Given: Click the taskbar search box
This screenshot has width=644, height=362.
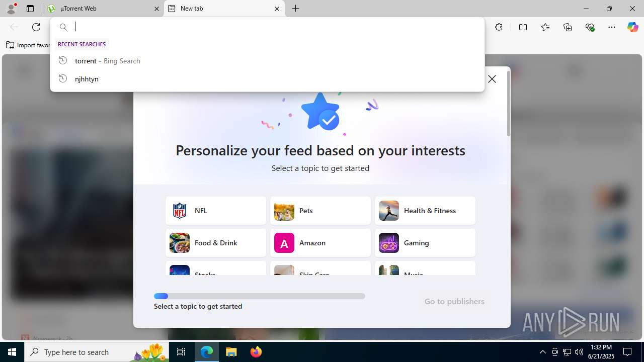Looking at the screenshot, I should [x=97, y=352].
